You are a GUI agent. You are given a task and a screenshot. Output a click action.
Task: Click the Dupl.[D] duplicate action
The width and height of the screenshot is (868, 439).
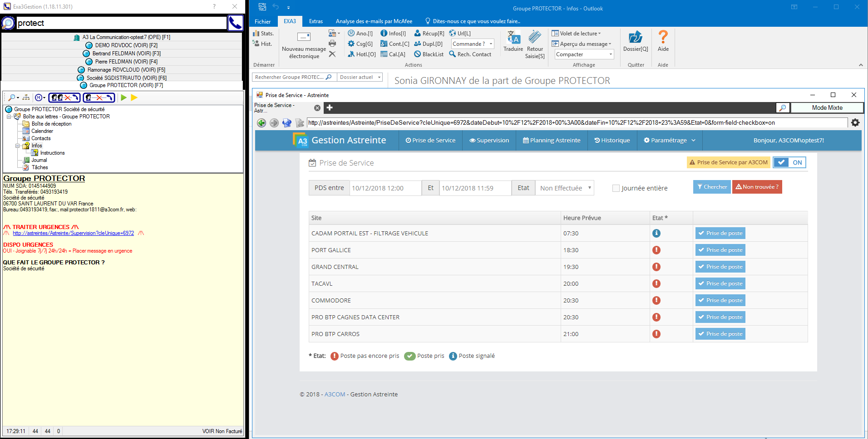[428, 44]
